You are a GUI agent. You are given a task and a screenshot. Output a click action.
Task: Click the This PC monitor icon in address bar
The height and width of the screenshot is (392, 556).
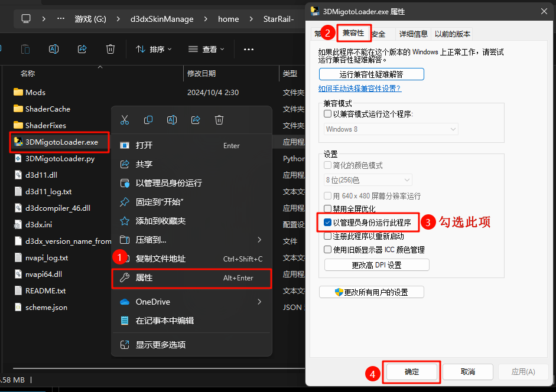26,18
